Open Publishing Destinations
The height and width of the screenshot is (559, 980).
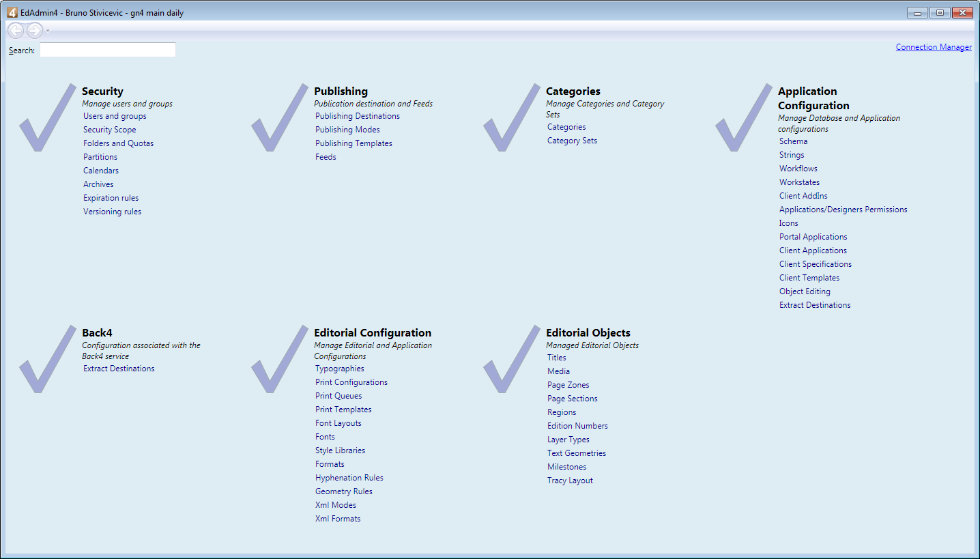click(358, 116)
